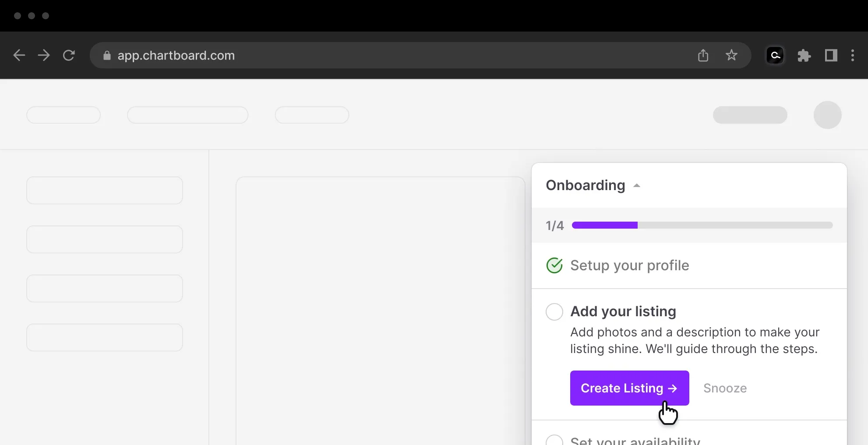Reload the page with refresh icon
This screenshot has height=445, width=868.
point(69,56)
